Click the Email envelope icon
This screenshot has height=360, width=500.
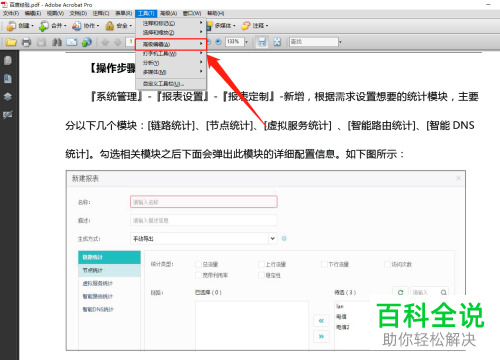tap(72, 42)
